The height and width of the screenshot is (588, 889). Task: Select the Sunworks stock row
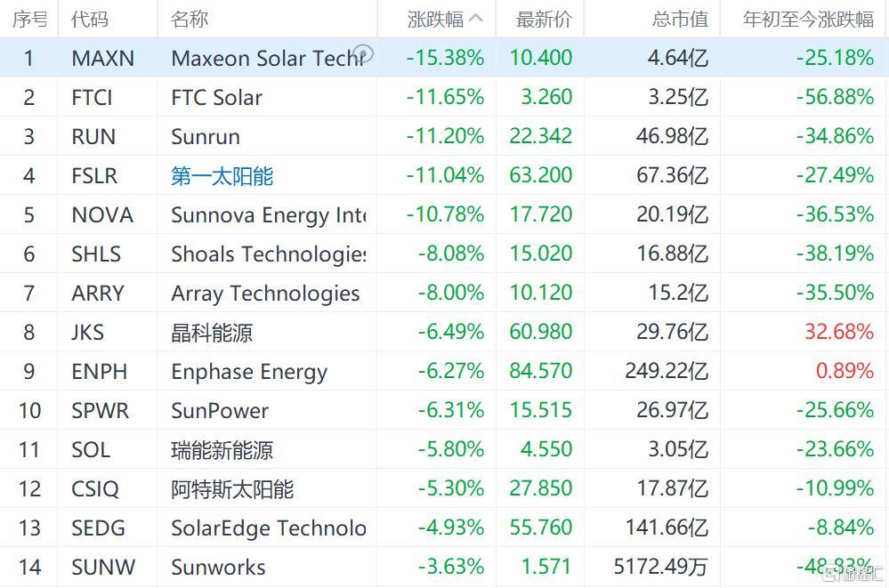(445, 567)
